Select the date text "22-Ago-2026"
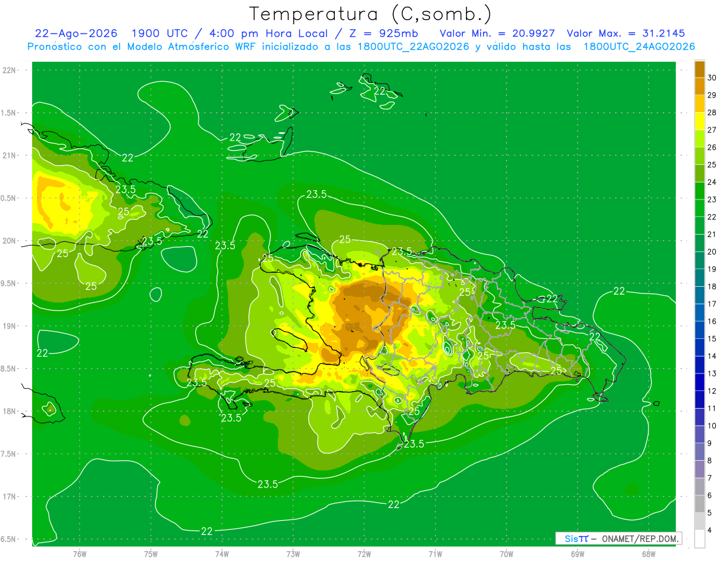The image size is (728, 562). 76,33
